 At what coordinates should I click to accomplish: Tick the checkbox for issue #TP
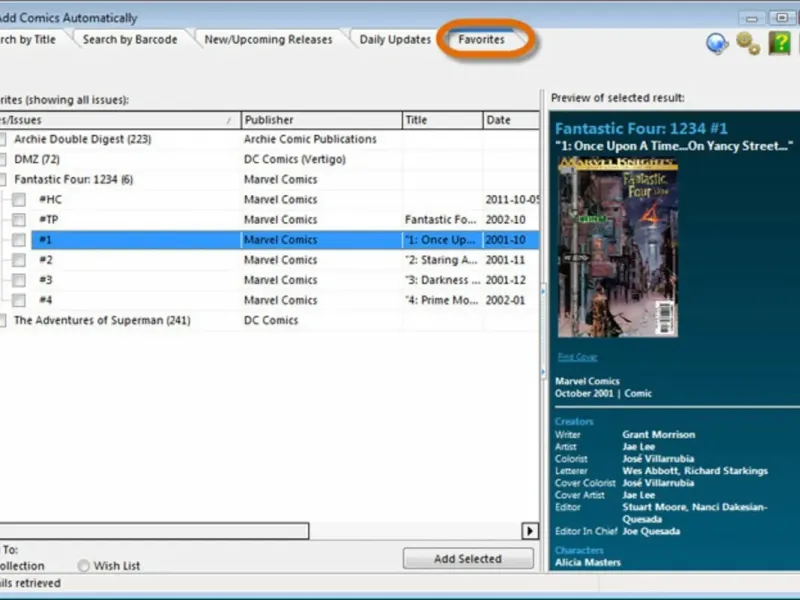pyautogui.click(x=19, y=219)
